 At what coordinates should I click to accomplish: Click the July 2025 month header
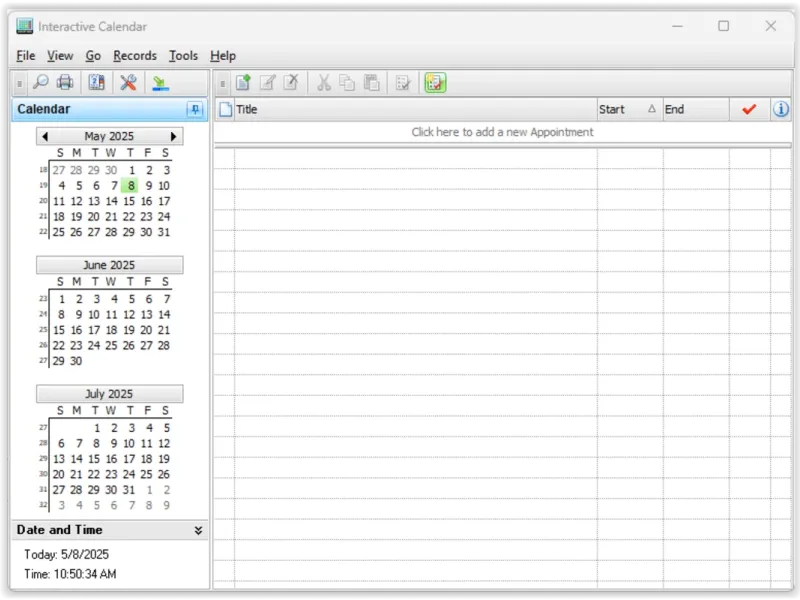tap(109, 394)
